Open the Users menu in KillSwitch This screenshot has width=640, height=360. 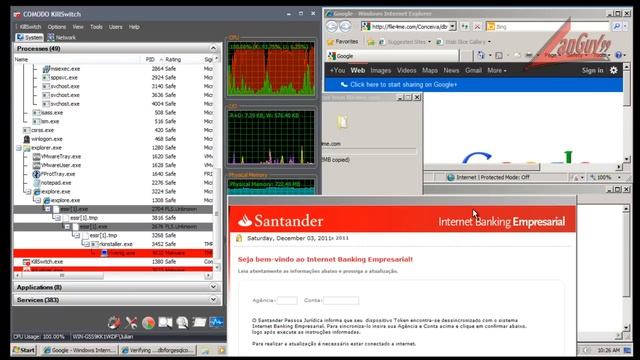pos(116,27)
